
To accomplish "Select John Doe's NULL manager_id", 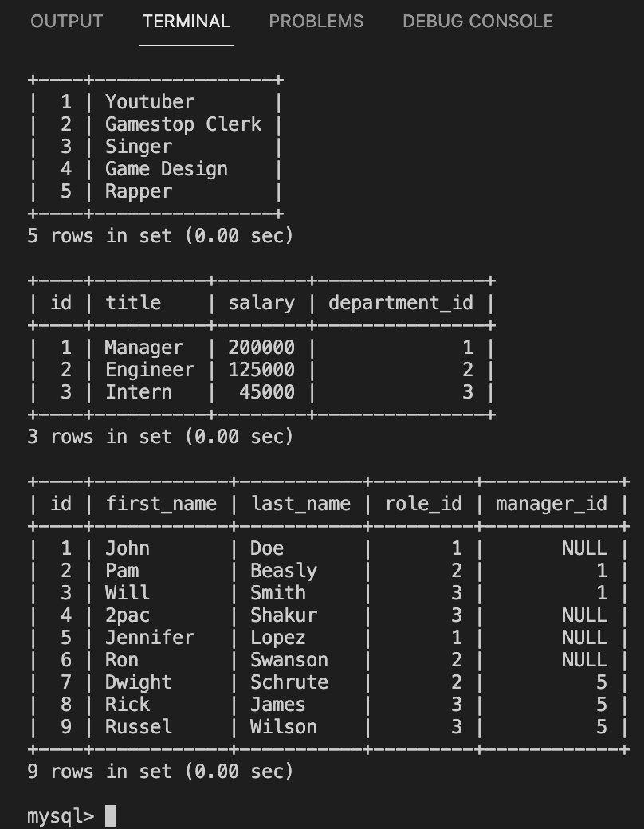I will point(583,548).
